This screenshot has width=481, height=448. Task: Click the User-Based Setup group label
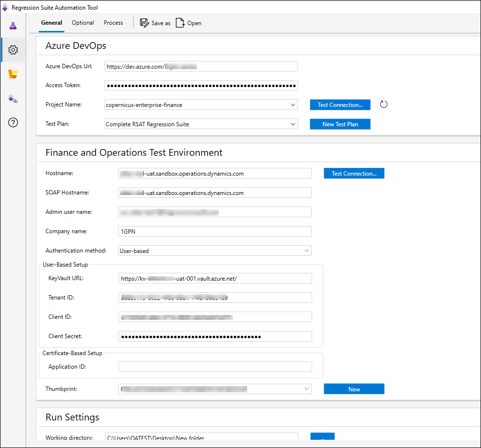[x=65, y=265]
